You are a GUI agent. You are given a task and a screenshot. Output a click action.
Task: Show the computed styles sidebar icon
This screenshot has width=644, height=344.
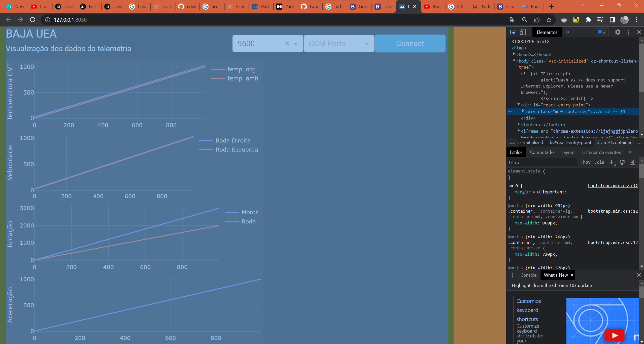pyautogui.click(x=632, y=162)
